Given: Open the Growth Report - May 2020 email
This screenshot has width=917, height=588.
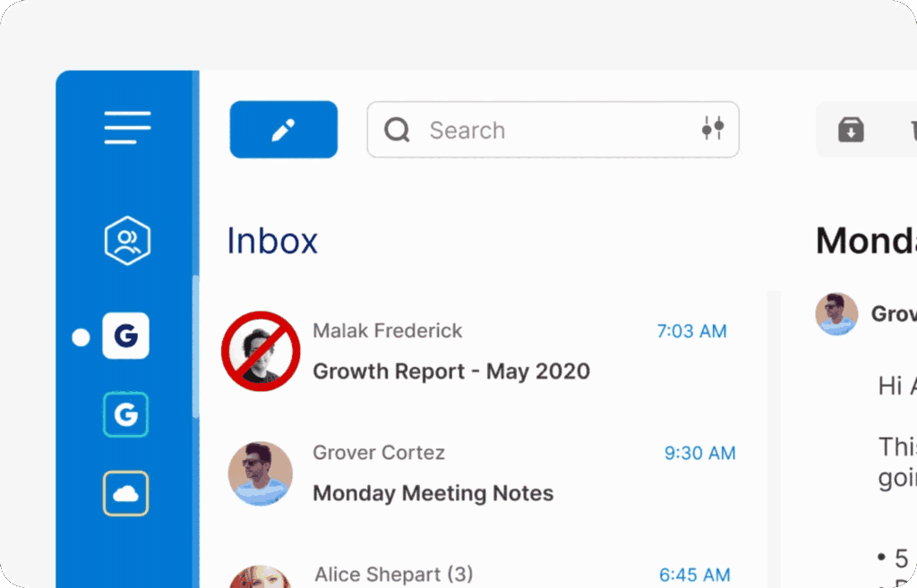Looking at the screenshot, I should 450,371.
